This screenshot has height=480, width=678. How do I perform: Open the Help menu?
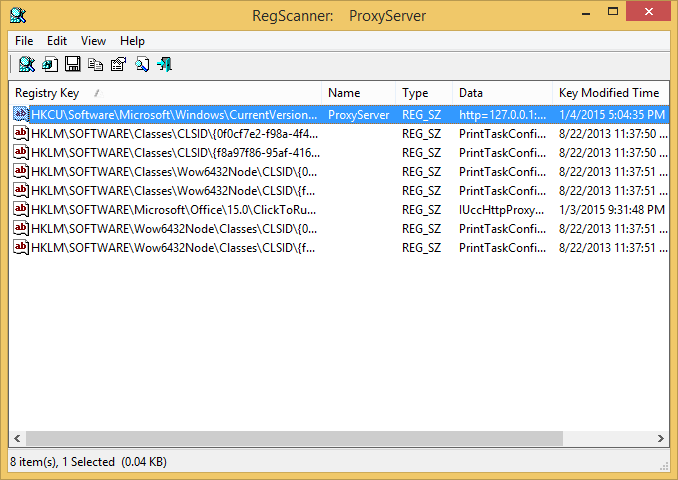coord(132,41)
